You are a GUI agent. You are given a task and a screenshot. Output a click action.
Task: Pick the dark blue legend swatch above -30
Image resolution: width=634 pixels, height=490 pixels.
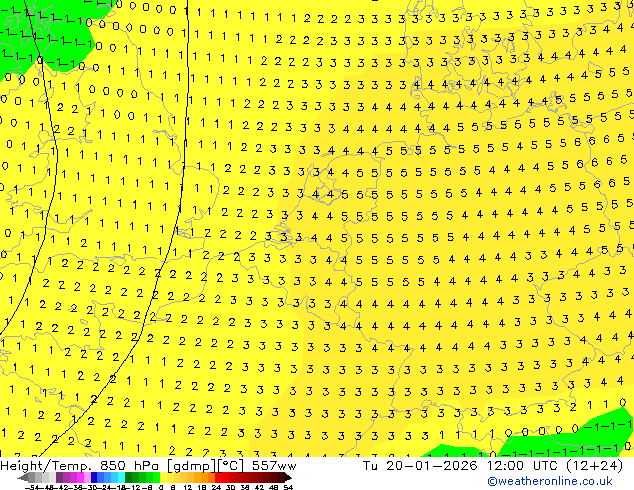(x=94, y=477)
